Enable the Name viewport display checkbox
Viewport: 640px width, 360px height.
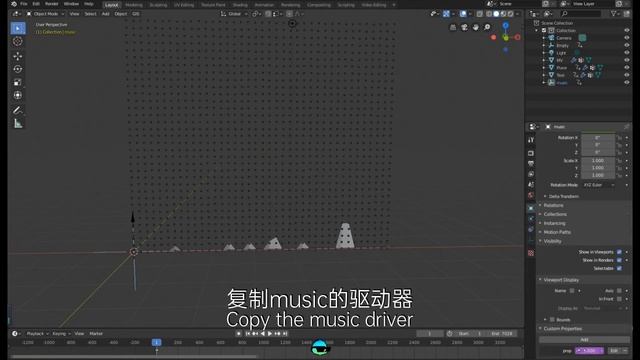572,291
